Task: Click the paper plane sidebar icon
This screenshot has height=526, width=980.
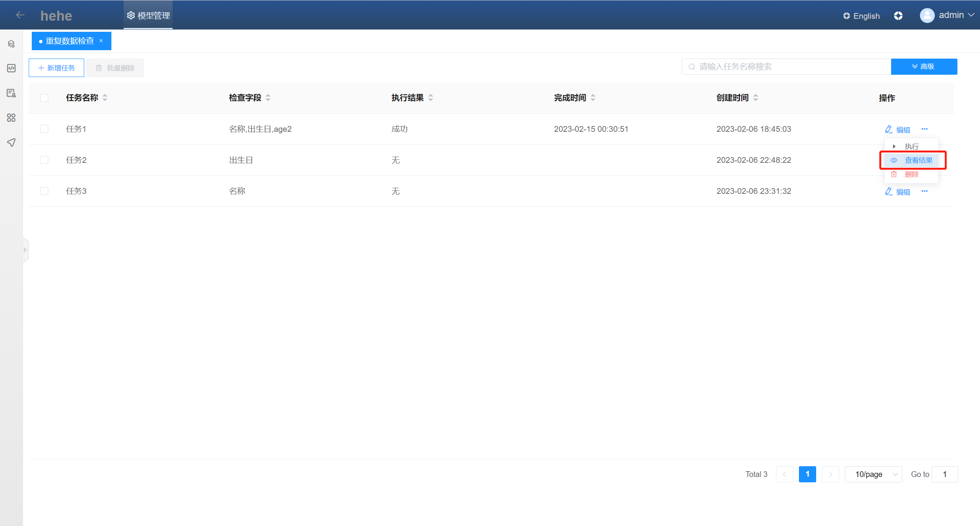Action: pyautogui.click(x=11, y=143)
